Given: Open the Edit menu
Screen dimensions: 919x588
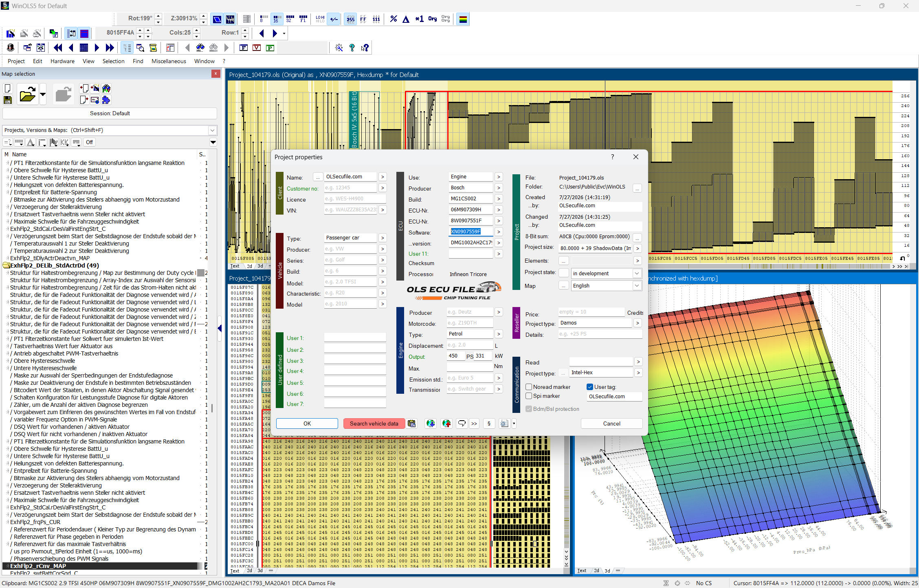Looking at the screenshot, I should point(37,61).
